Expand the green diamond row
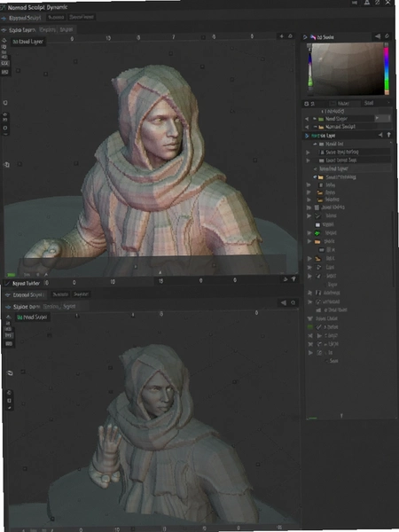Image resolution: width=399 pixels, height=532 pixels. click(309, 233)
